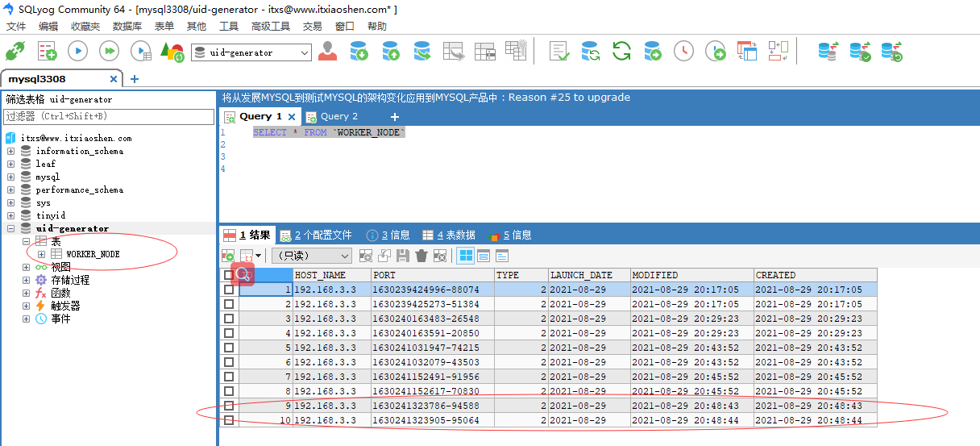Expand the information_schema database node
The height and width of the screenshot is (446, 980).
pyautogui.click(x=11, y=151)
